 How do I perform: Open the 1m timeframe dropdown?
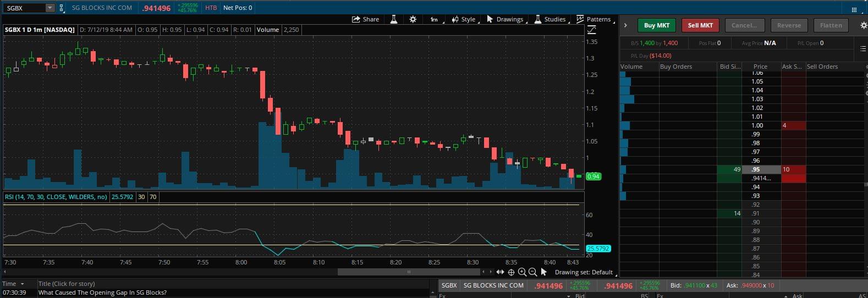435,19
